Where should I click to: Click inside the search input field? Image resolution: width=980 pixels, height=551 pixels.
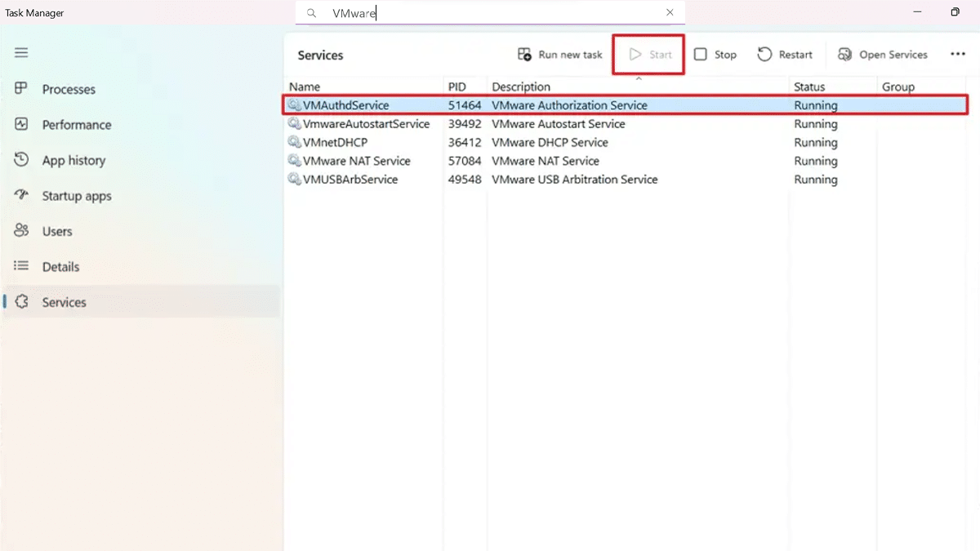[490, 12]
